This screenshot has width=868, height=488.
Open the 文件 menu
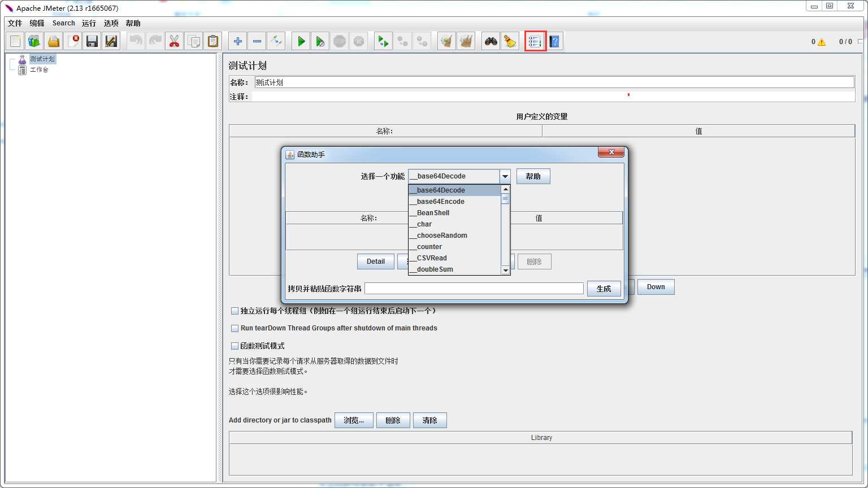[15, 23]
